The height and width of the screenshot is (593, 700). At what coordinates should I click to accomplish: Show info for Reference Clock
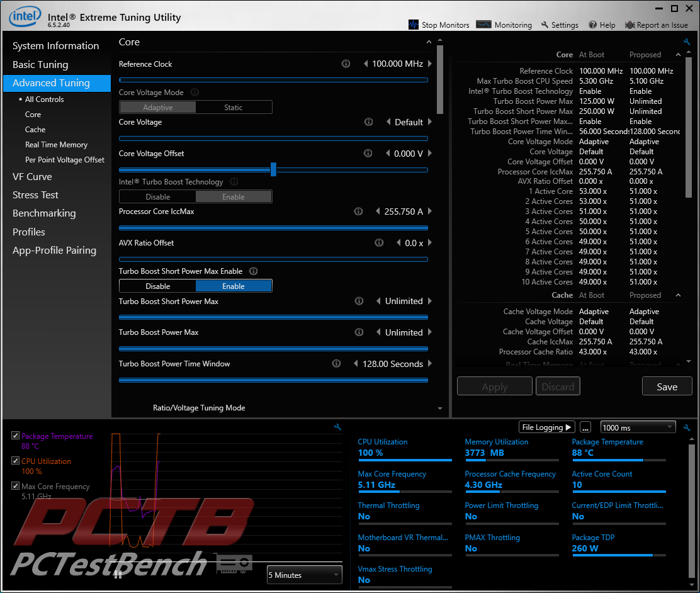pyautogui.click(x=346, y=64)
